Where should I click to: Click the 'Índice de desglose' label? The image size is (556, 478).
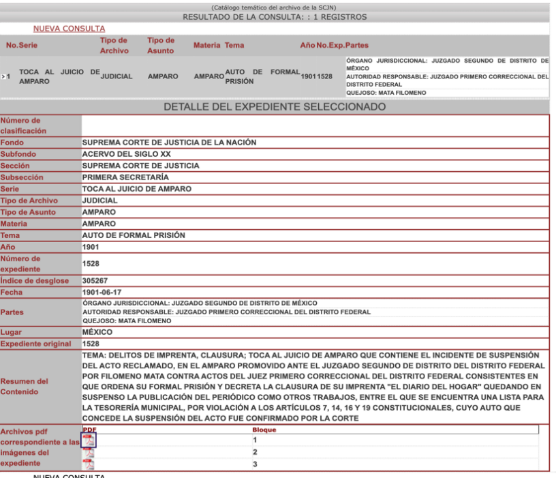[34, 281]
